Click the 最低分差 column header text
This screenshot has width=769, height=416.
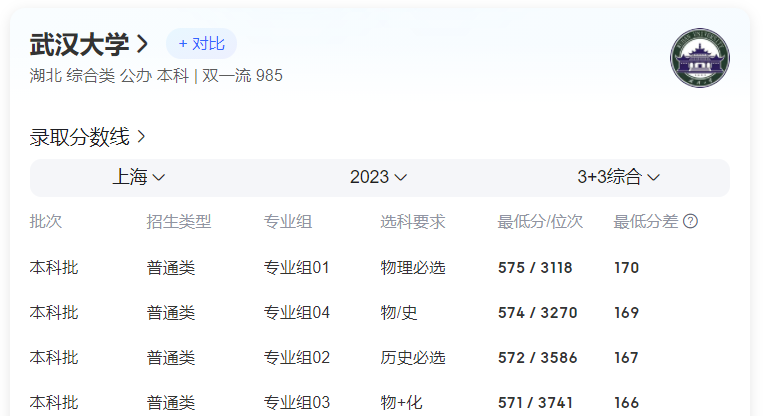[x=645, y=221]
